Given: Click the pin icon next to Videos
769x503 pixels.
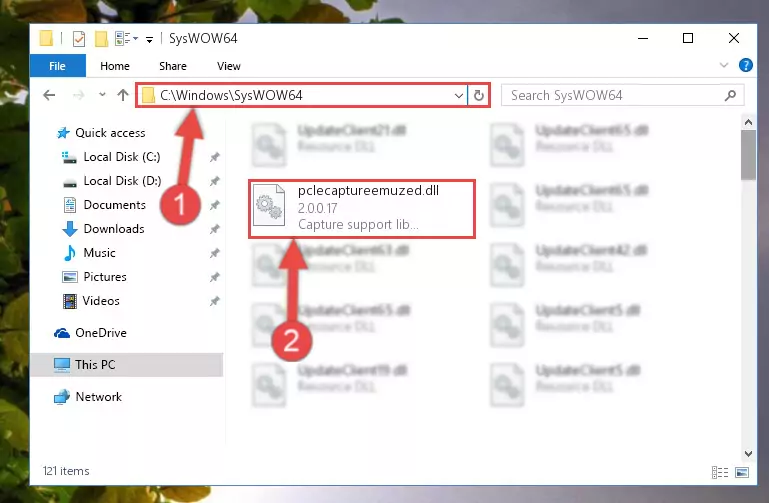Looking at the screenshot, I should (214, 302).
